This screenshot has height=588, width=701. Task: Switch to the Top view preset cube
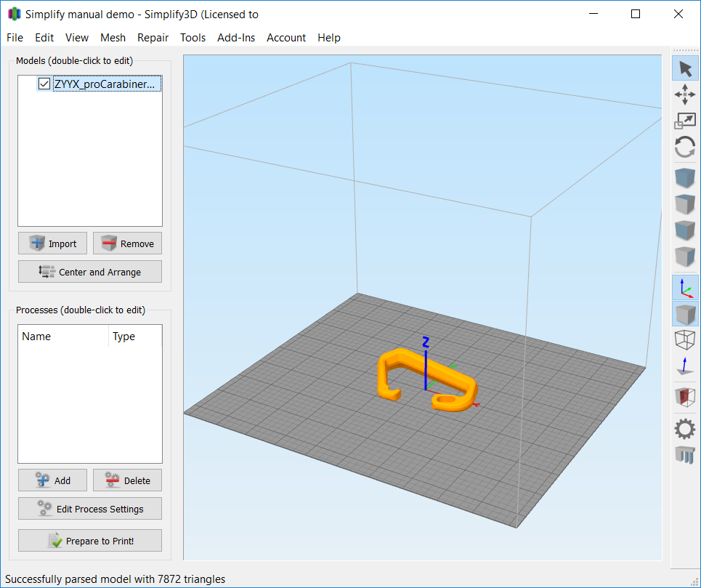685,204
